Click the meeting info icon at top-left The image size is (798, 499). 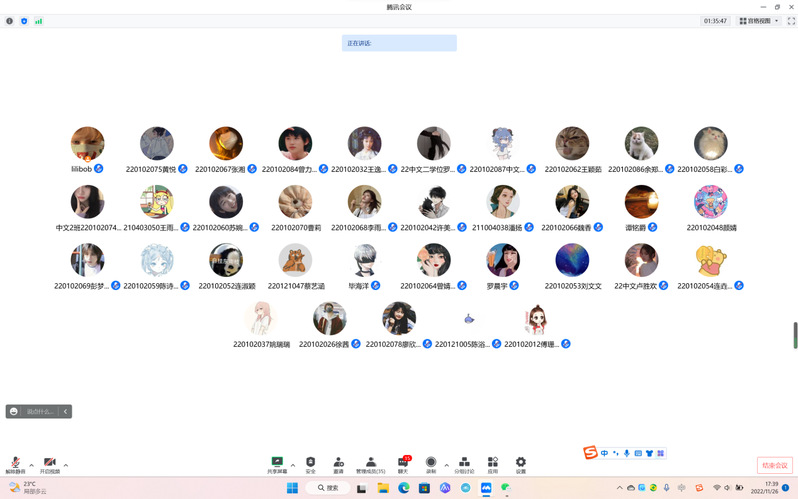click(x=10, y=20)
